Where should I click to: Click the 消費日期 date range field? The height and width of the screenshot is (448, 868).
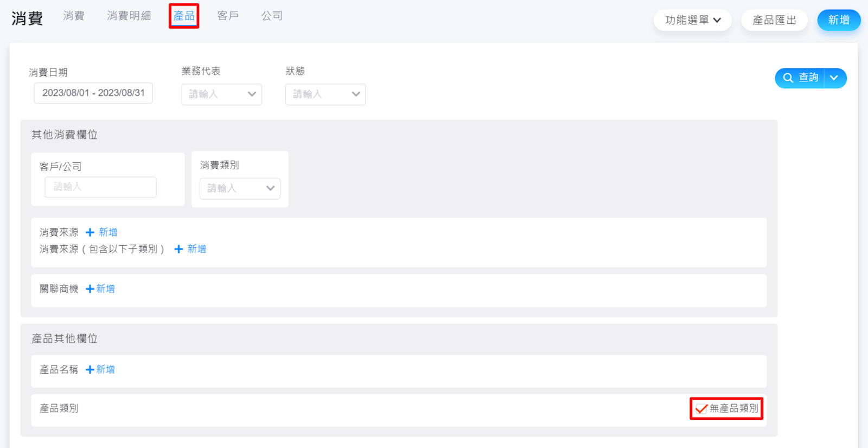[x=93, y=93]
